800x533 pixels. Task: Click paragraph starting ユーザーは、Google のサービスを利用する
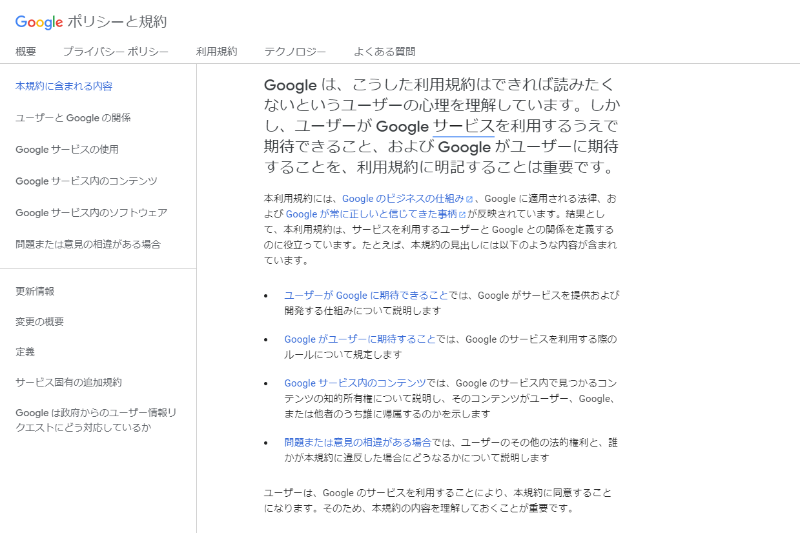point(437,500)
